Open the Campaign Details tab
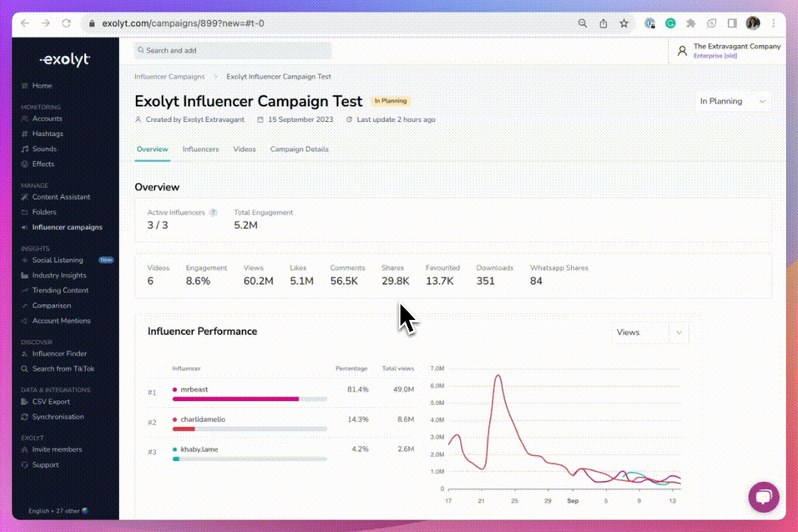The width and height of the screenshot is (798, 532). coord(299,149)
